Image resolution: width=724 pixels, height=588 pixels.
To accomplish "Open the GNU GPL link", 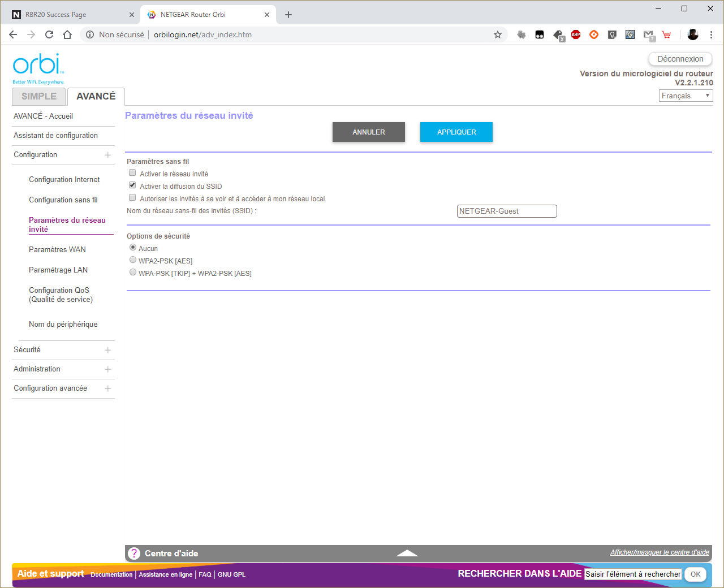I will click(231, 574).
